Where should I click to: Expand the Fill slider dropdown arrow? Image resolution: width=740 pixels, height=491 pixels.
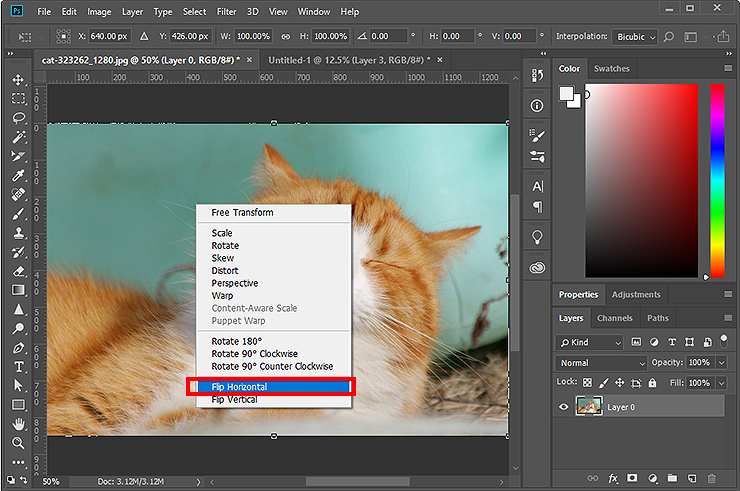(x=721, y=382)
